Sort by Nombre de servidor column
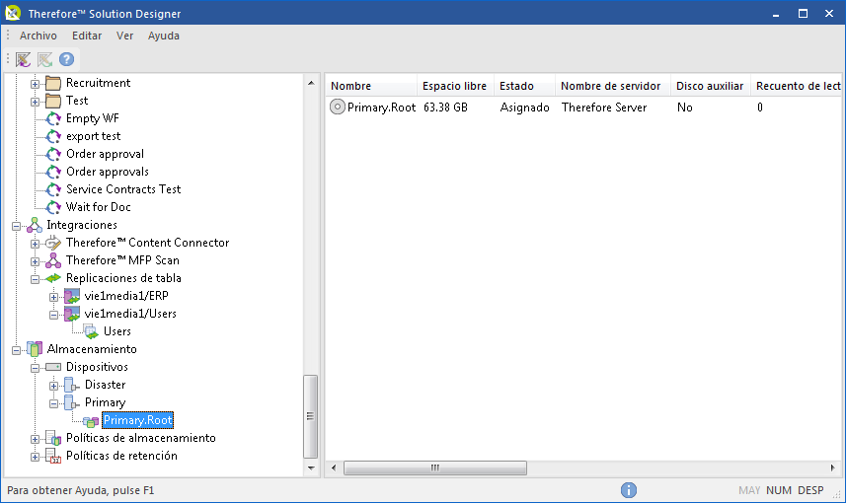Screen dimensions: 847x504 pos(613,86)
